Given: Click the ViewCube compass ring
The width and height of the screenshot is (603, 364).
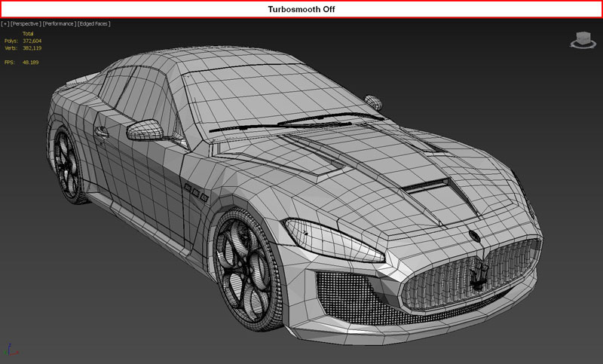Looking at the screenshot, I should click(583, 46).
